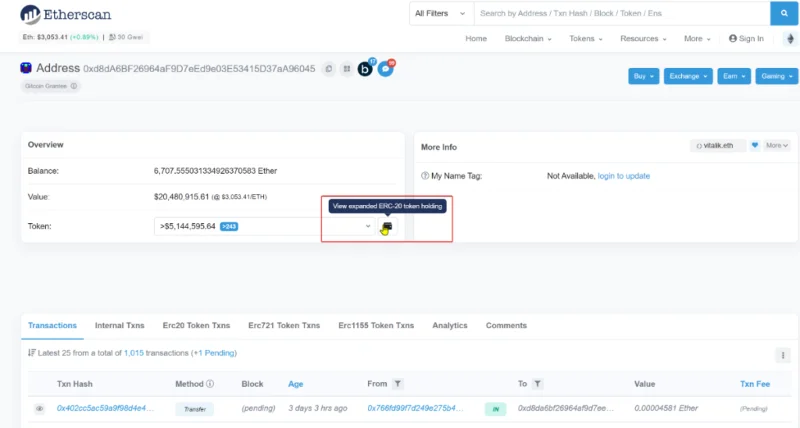This screenshot has width=800, height=428.
Task: Filter the To column
Action: point(537,384)
